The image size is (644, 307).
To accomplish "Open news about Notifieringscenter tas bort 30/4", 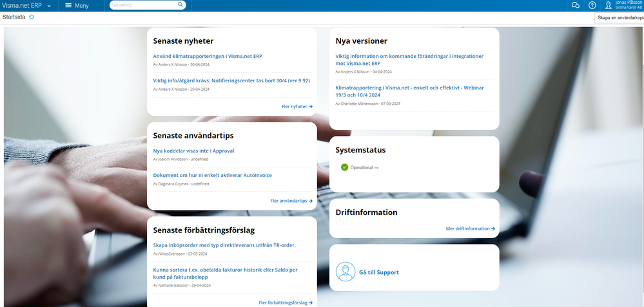I will 231,80.
